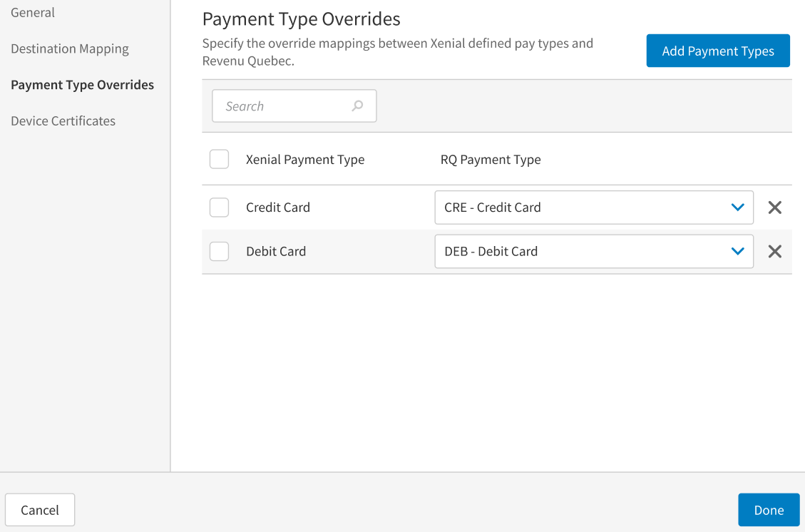Cancel the payment override changes
The image size is (805, 532).
(x=40, y=509)
